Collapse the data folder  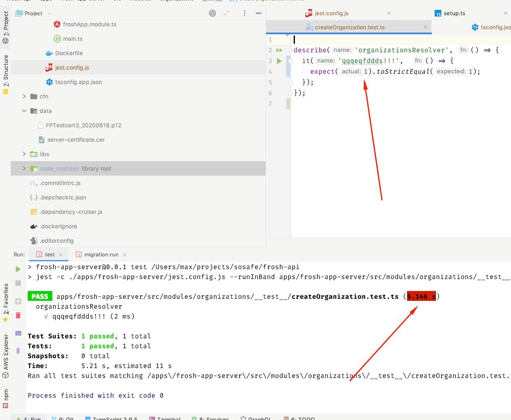tap(24, 111)
